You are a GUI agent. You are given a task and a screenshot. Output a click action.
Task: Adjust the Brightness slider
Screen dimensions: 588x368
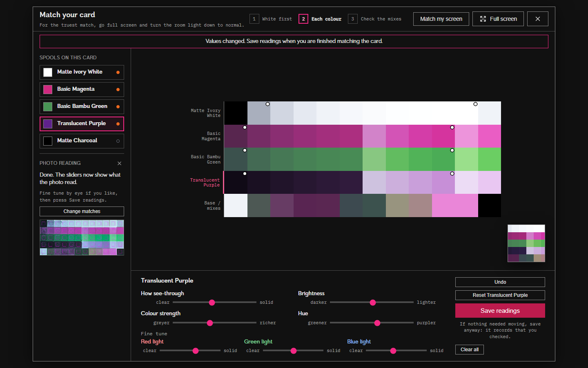372,303
